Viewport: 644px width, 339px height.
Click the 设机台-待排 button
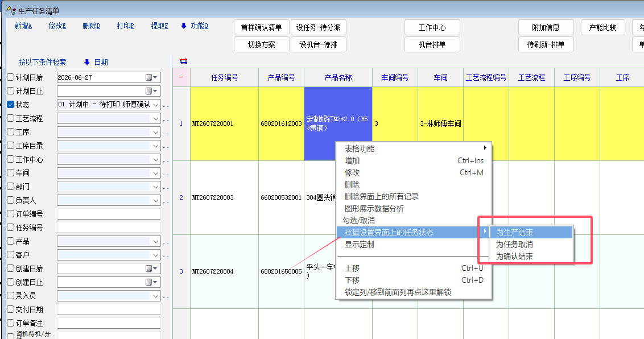pos(319,44)
